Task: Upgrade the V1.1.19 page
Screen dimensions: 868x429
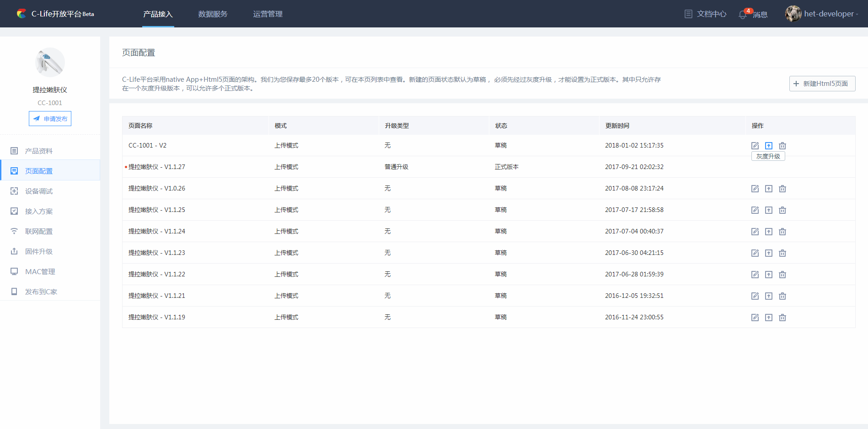Action: coord(769,318)
